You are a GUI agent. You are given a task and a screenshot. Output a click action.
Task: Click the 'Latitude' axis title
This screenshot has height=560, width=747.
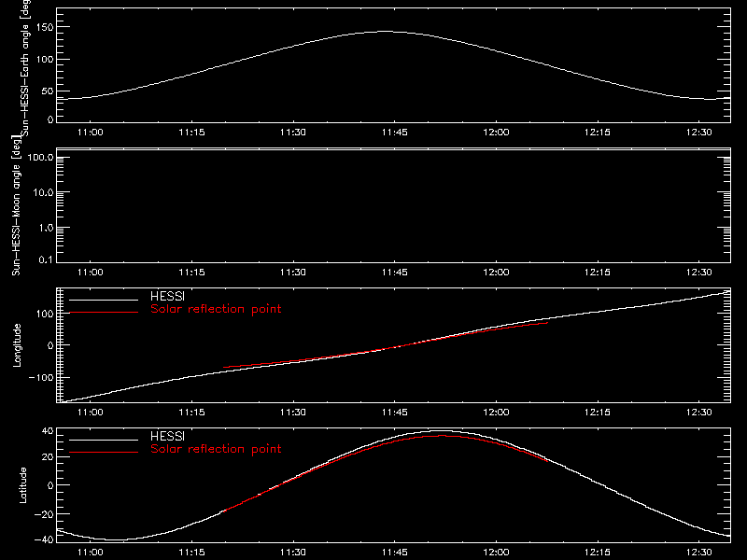pos(22,485)
